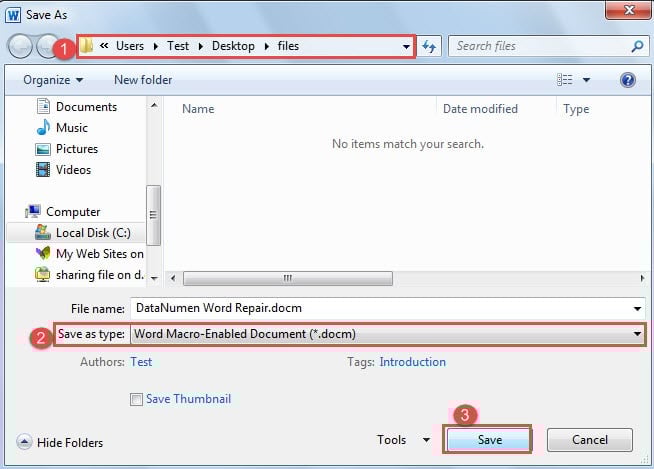Click the horizontal scrollbar in file list

click(287, 279)
